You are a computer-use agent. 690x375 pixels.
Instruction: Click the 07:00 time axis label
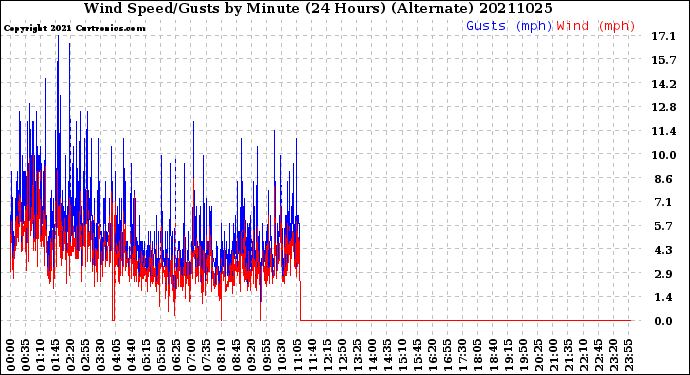[x=191, y=355]
